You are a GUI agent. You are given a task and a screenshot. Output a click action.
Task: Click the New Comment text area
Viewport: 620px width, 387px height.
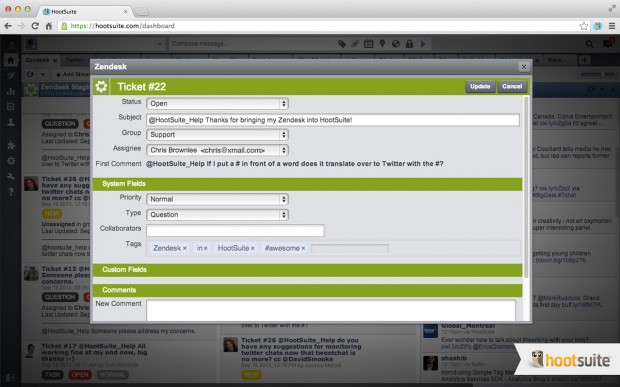click(331, 310)
